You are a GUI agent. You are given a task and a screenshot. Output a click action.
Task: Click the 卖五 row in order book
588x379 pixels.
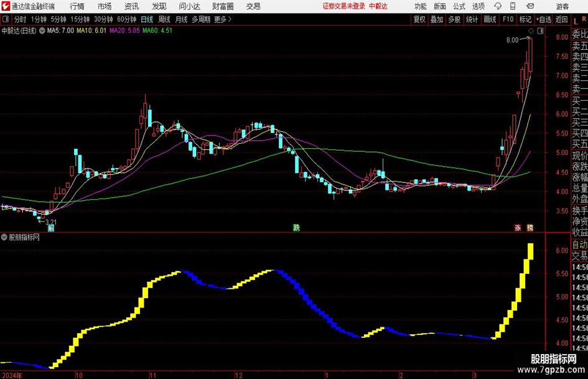tap(580, 46)
